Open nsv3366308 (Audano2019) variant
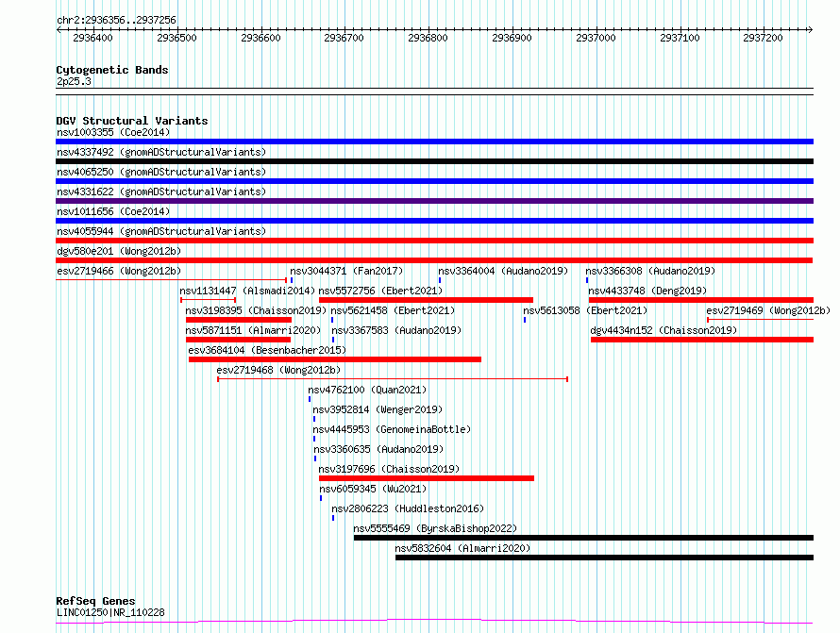Viewport: 840px width, 633px height. click(650, 271)
